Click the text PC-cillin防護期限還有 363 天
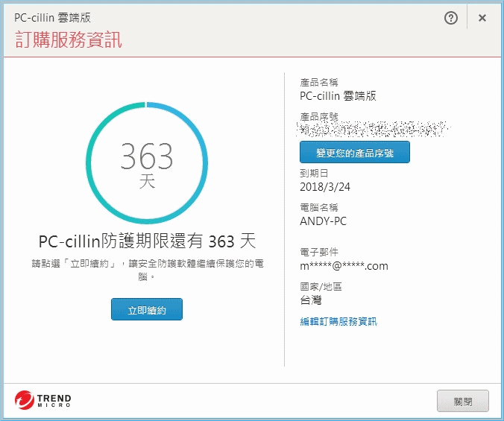The image size is (504, 421). [x=147, y=241]
